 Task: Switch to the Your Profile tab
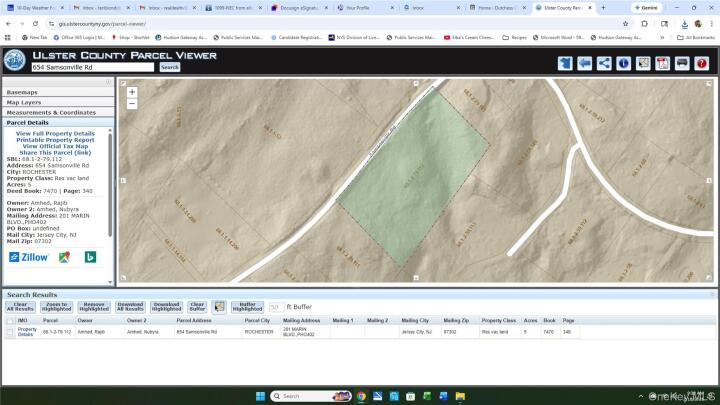point(366,8)
